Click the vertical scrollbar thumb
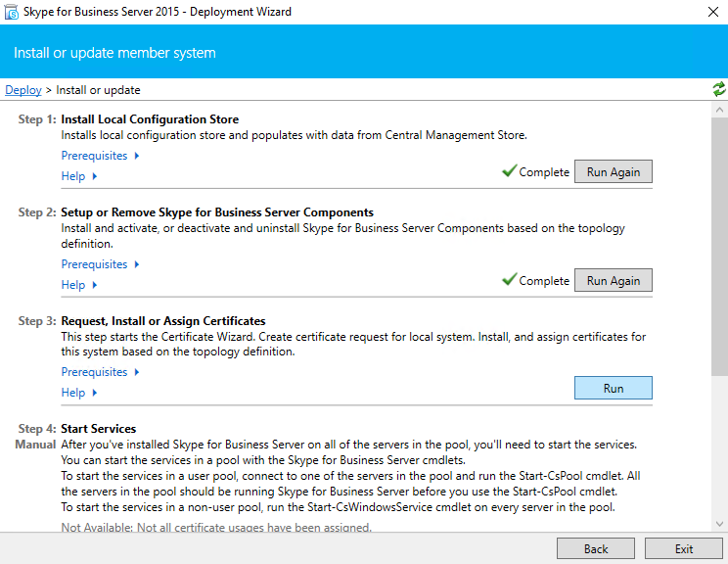 [719, 247]
